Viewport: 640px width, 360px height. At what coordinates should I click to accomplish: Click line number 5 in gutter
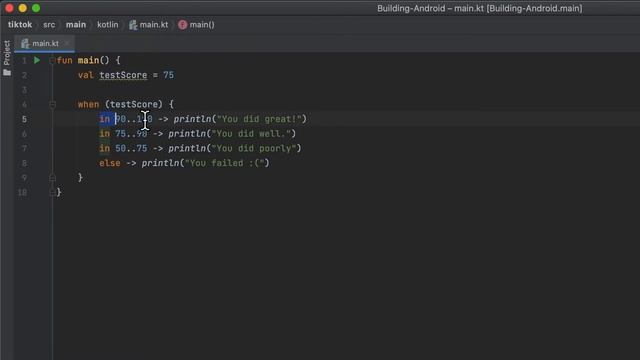click(24, 119)
